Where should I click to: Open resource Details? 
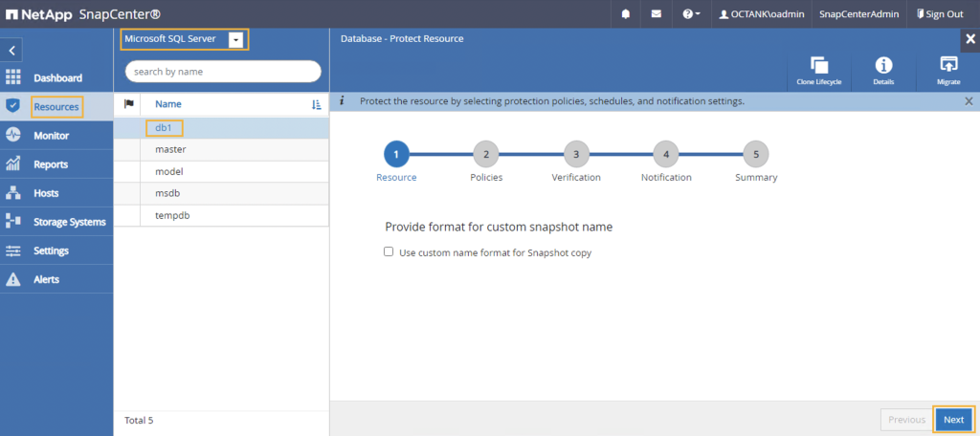883,71
